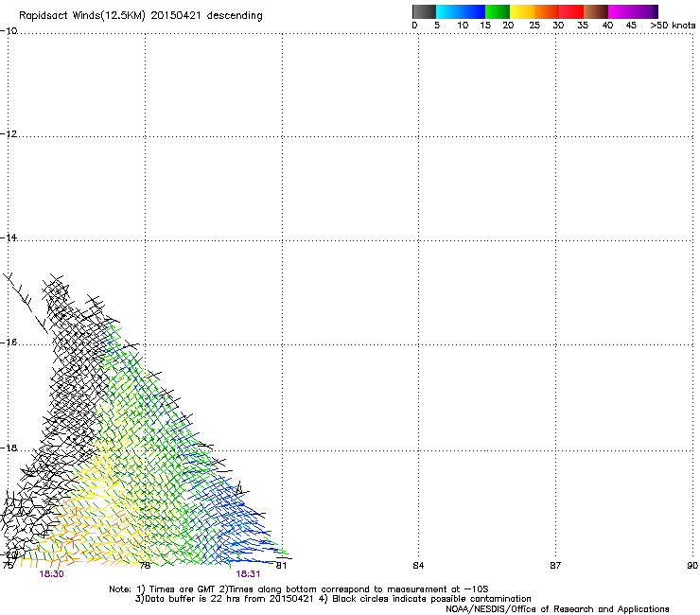Pick the red 30-35 knots color band

tap(571, 11)
